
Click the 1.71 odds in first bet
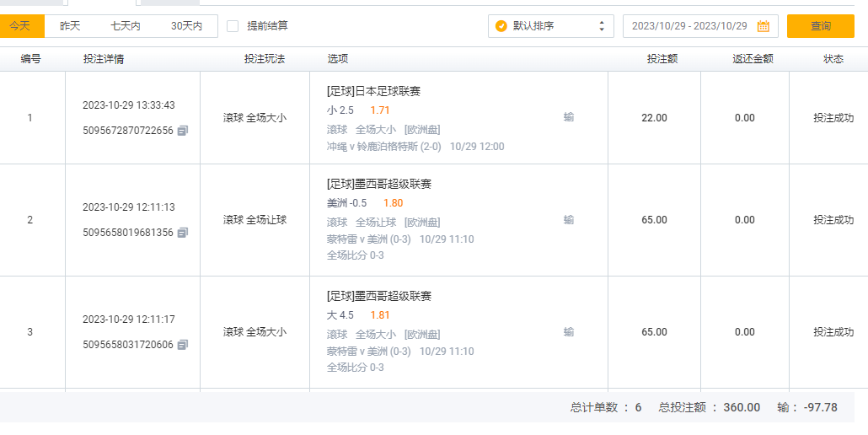tap(380, 110)
